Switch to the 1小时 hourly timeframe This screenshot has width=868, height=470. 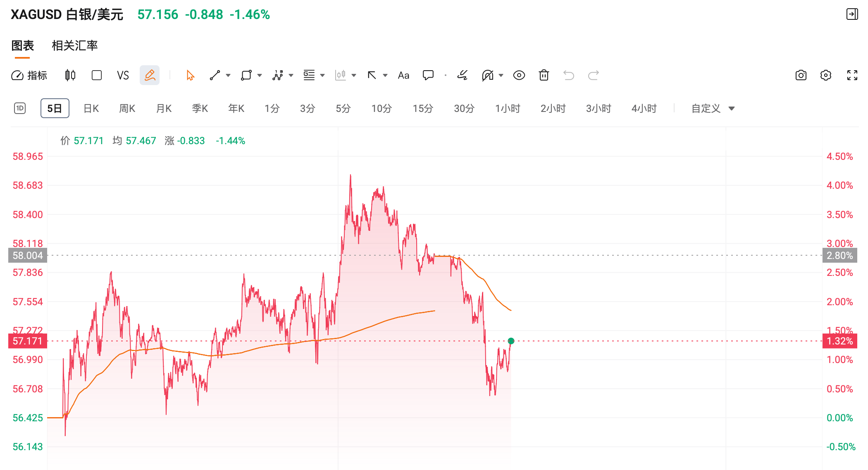[x=508, y=108]
